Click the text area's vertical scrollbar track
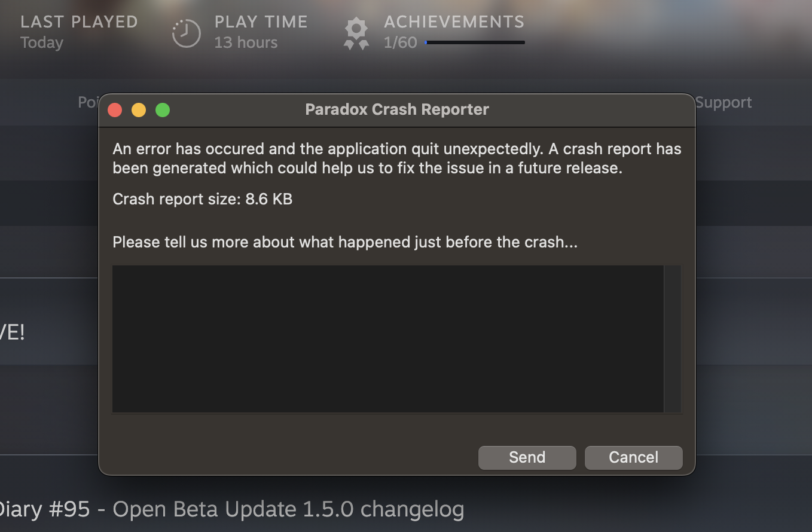The image size is (812, 532). (673, 339)
